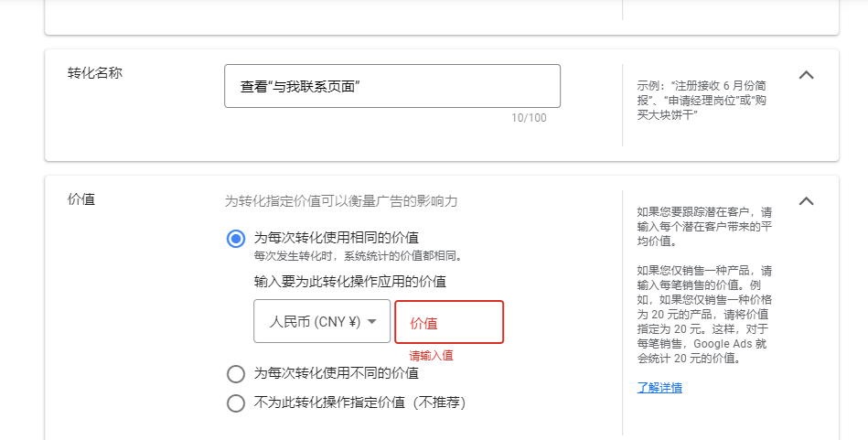
Task: Click the 转化名称 section heading
Action: pos(94,73)
